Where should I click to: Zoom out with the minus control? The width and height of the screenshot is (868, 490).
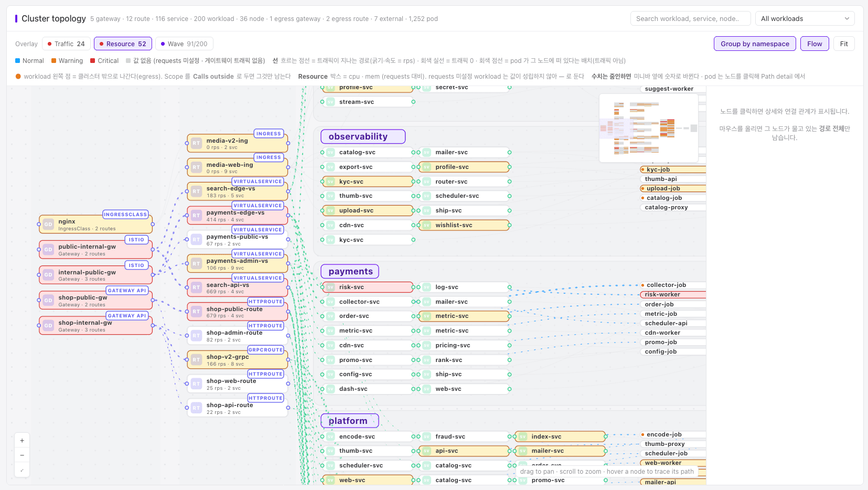click(22, 455)
